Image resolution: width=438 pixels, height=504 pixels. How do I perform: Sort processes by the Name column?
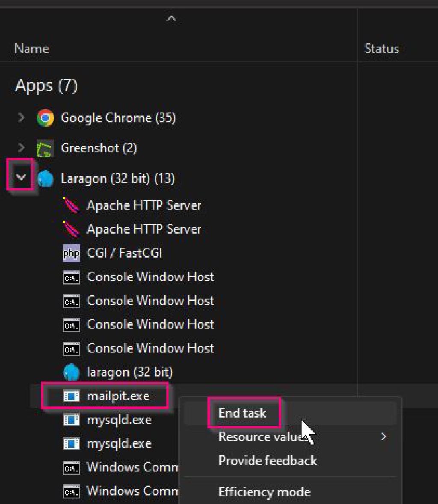pos(31,48)
